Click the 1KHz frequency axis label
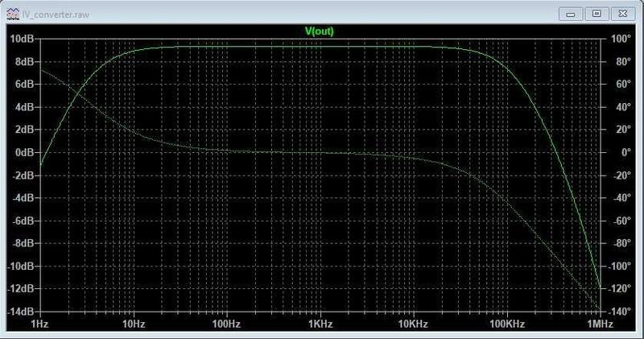Image resolution: width=644 pixels, height=339 pixels. coord(320,324)
